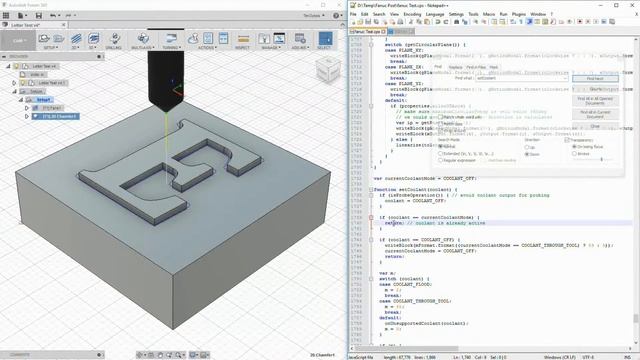Screen dimensions: 640x360
Task: Click the Inspect measure icon
Action: click(x=243, y=39)
